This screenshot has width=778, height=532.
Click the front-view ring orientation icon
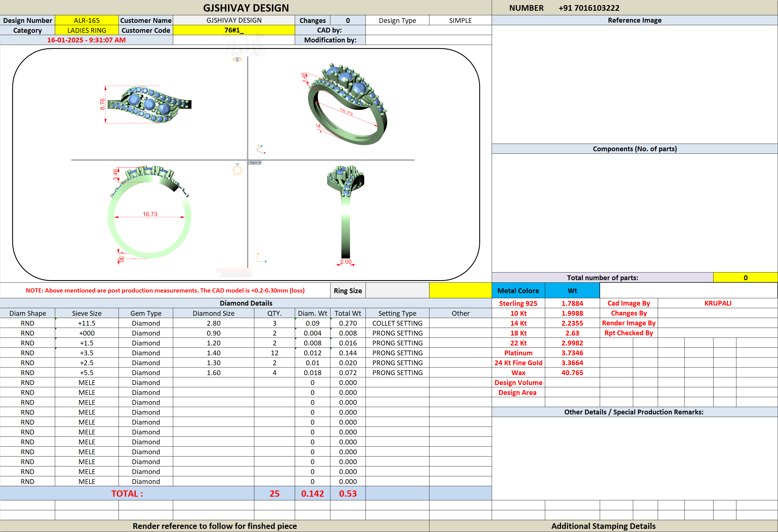tap(237, 170)
